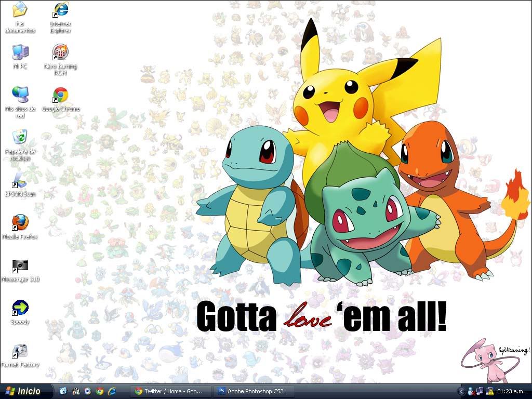Click Chrome icon in quick launch bar

(x=99, y=391)
